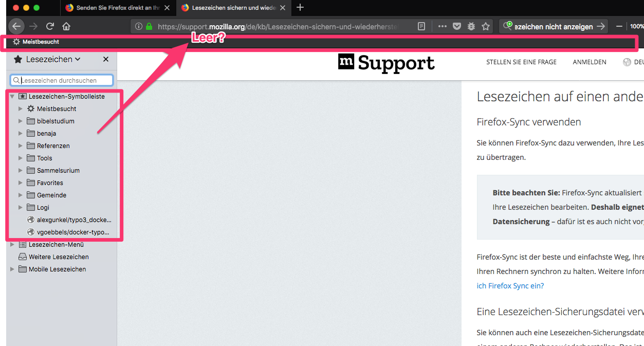Select the Gemeinde folder label
This screenshot has width=644, height=346.
tap(51, 195)
